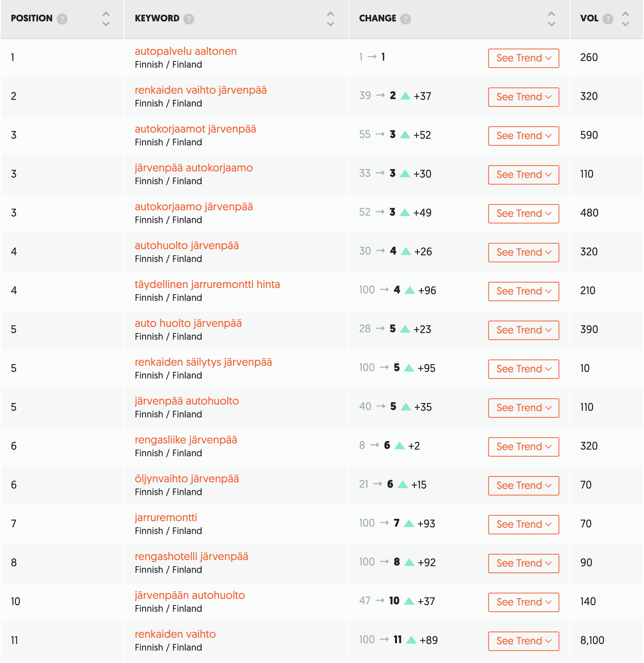
Task: Click the help icon next to KEYWORD
Action: click(x=189, y=19)
